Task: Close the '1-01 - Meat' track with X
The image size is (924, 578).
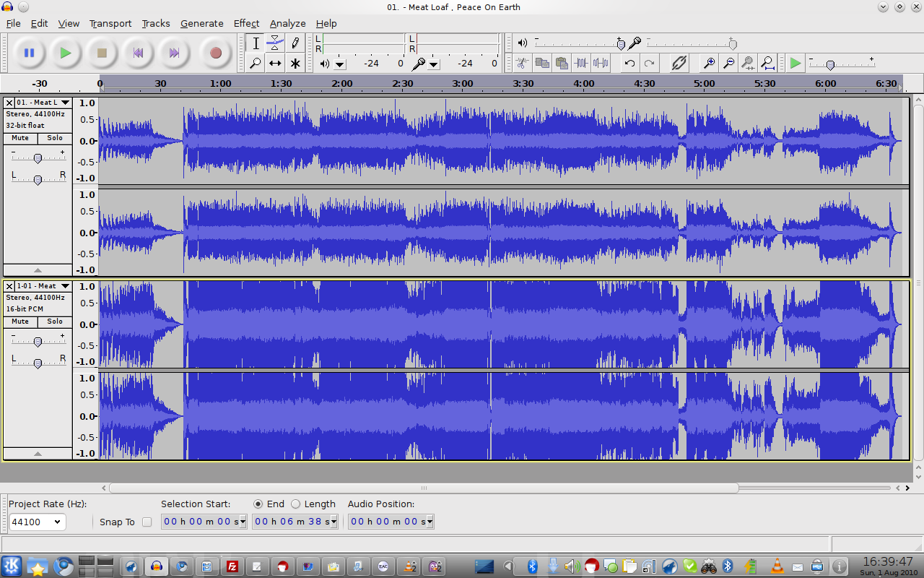Action: pos(9,286)
